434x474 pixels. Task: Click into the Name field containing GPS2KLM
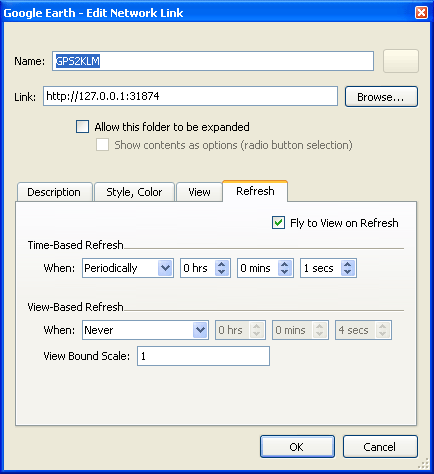click(x=213, y=61)
